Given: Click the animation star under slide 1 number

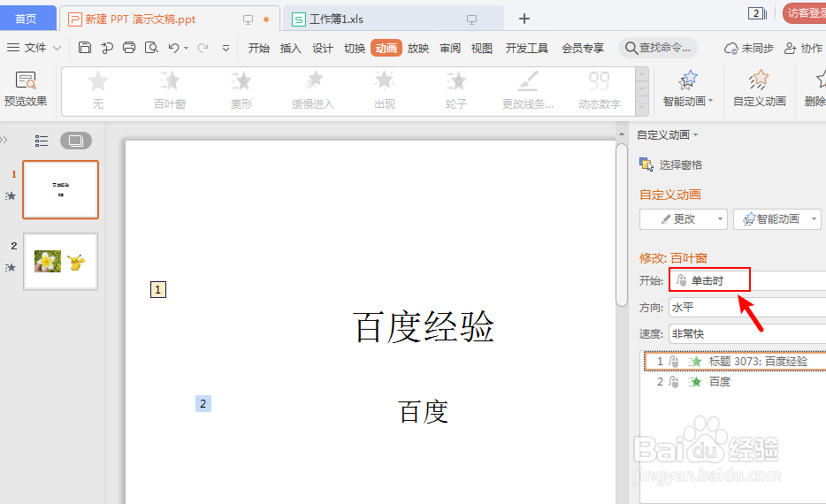Looking at the screenshot, I should [11, 196].
